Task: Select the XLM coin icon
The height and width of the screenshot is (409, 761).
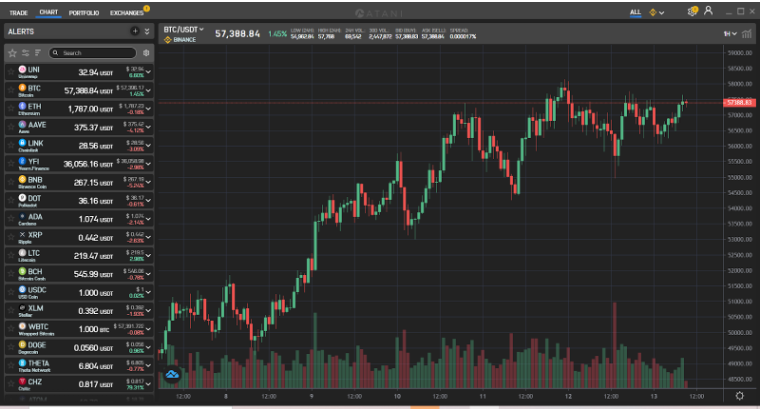Action: pyautogui.click(x=22, y=308)
